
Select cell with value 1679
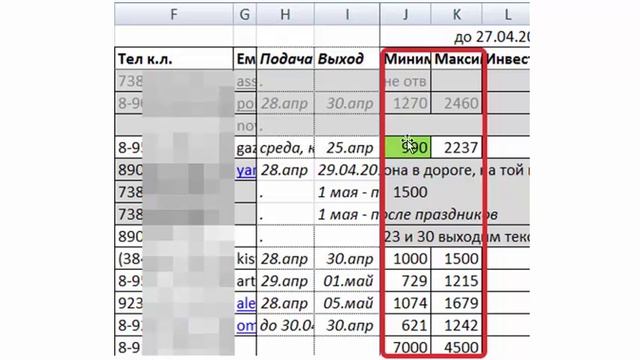[457, 303]
